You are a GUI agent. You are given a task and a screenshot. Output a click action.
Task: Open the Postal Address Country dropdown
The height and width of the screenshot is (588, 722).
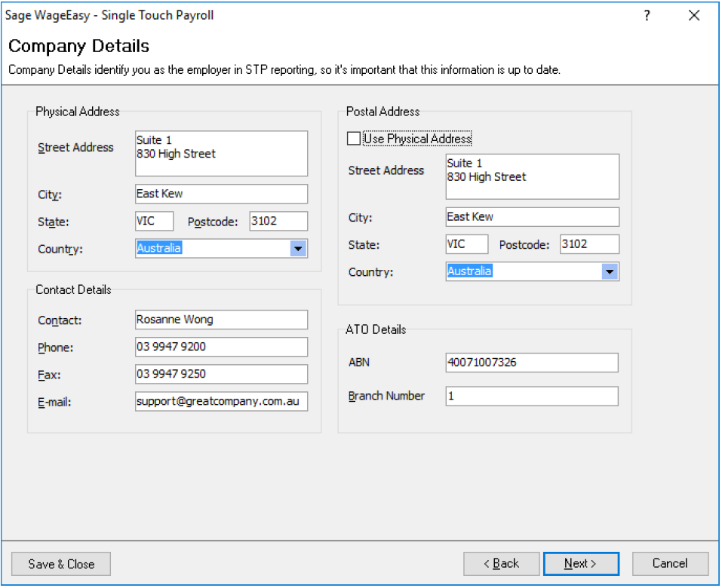[610, 271]
